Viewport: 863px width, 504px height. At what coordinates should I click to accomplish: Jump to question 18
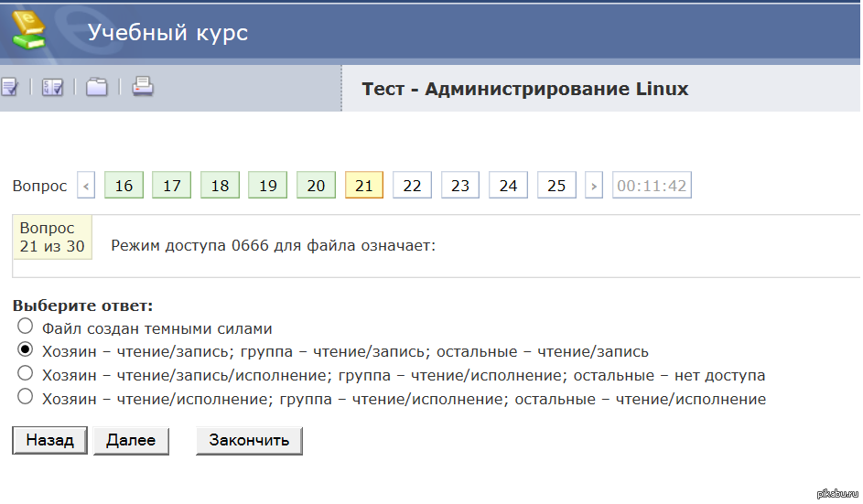pos(220,186)
